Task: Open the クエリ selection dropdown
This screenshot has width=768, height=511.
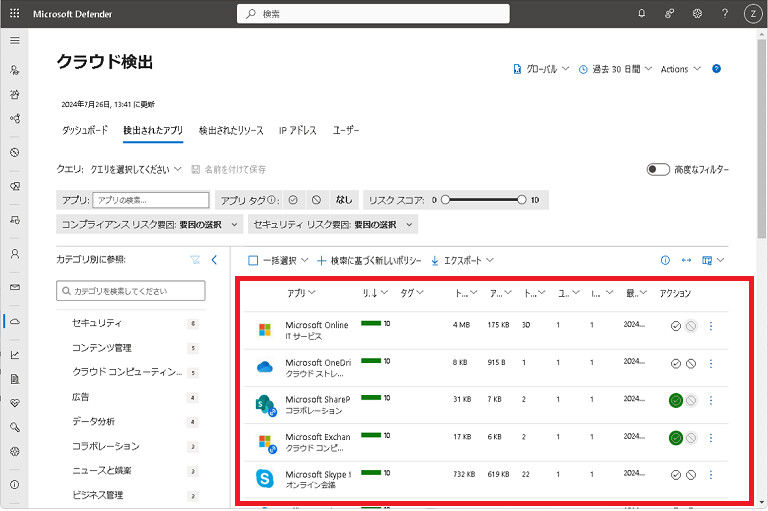Action: (x=136, y=170)
